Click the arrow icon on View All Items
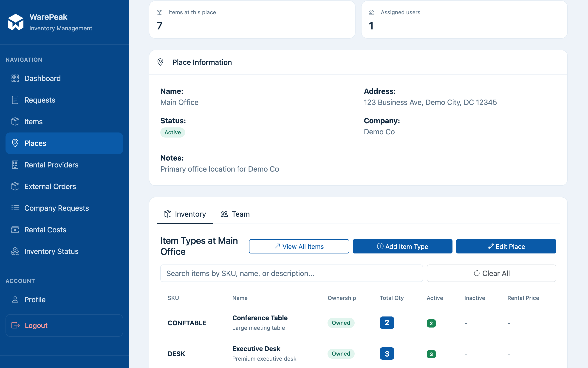Screen dimensions: 588x368 [277, 246]
